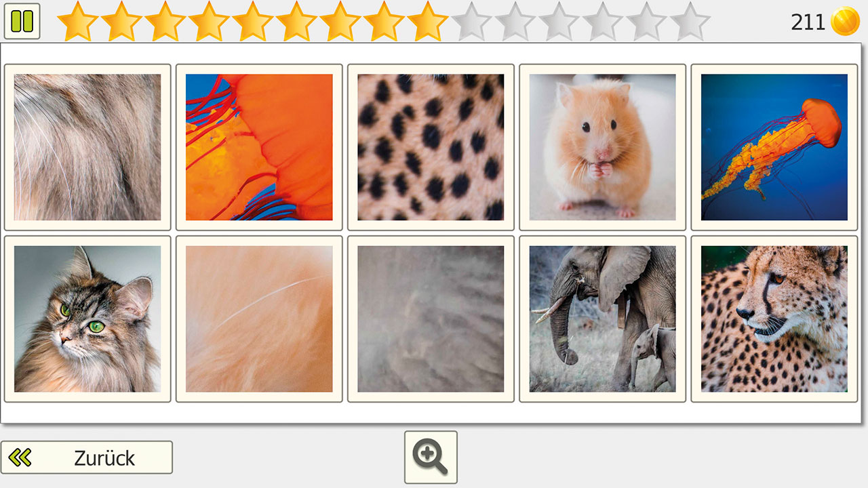Go back with the Zurück button
Image resolution: width=868 pixels, height=488 pixels.
click(x=86, y=457)
